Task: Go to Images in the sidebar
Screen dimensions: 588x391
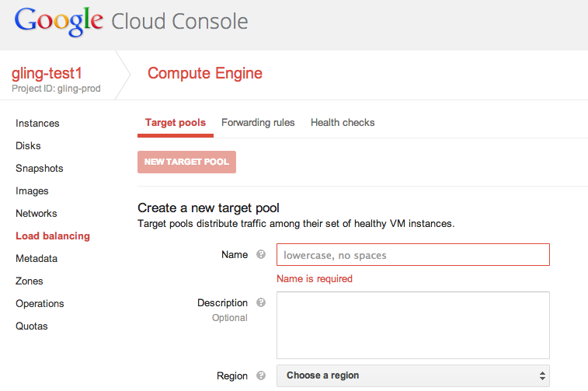Action: click(32, 191)
